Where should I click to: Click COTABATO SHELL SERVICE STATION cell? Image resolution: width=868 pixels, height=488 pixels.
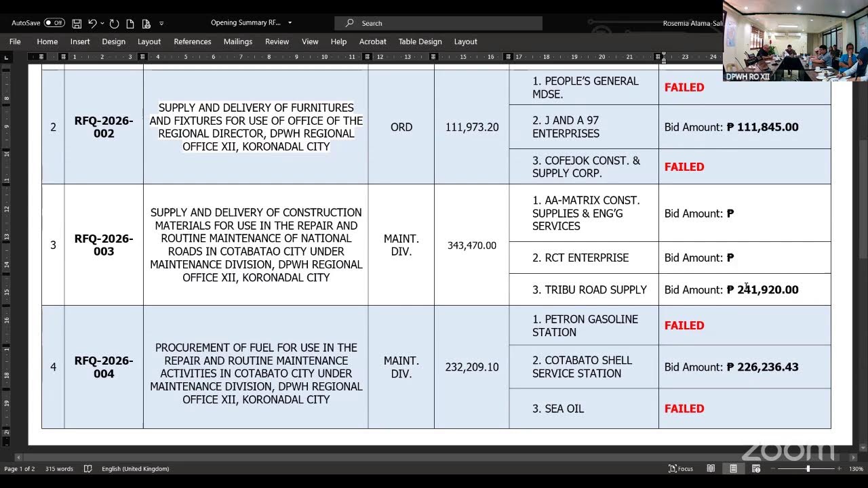(584, 367)
